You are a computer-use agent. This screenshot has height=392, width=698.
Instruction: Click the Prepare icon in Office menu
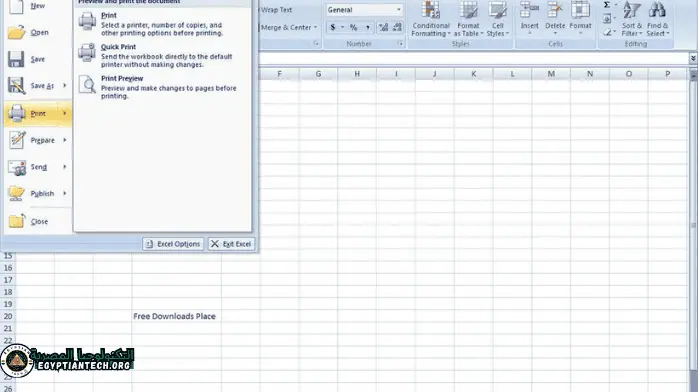pos(17,140)
